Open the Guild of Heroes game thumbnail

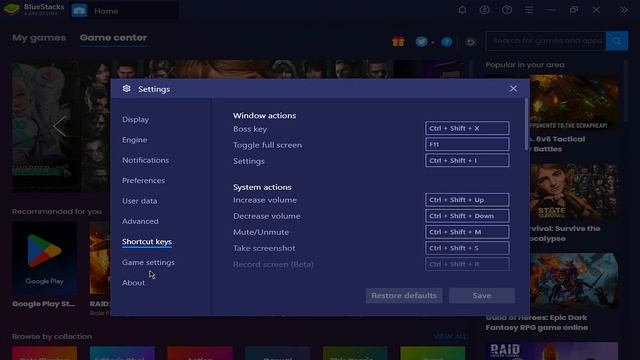click(x=574, y=281)
